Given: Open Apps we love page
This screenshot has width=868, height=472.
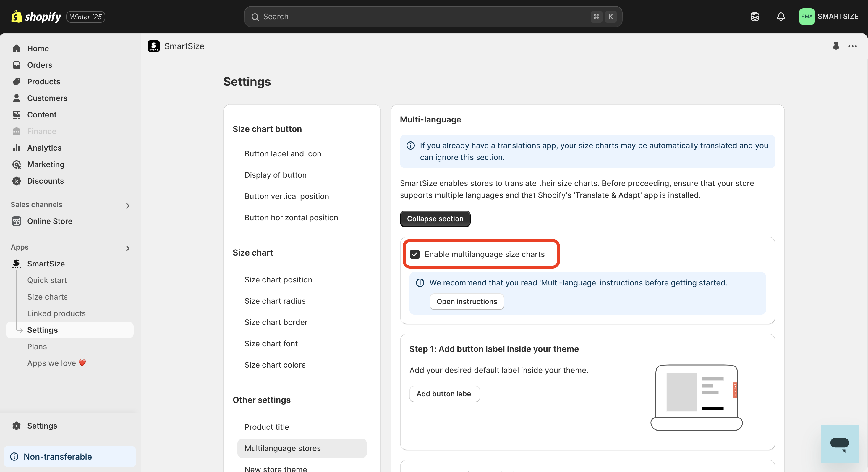Looking at the screenshot, I should (x=56, y=363).
